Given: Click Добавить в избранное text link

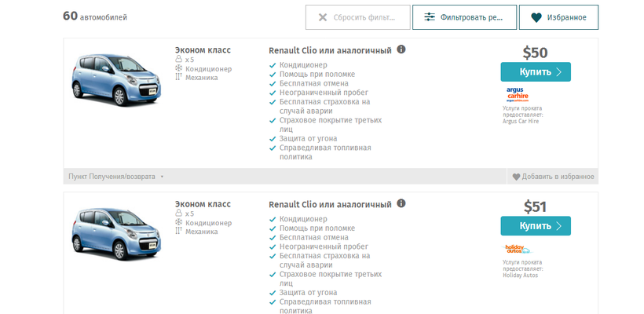Looking at the screenshot, I should [x=558, y=177].
